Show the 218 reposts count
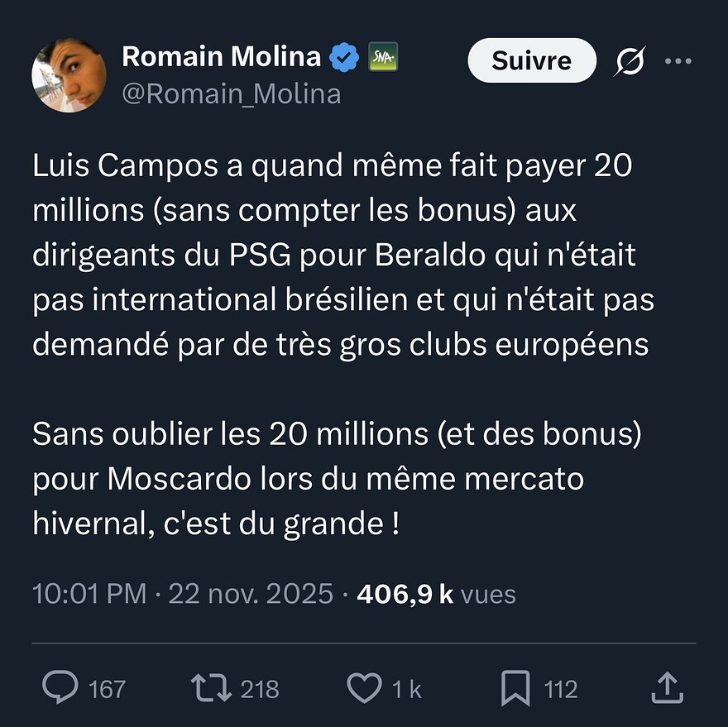This screenshot has width=728, height=727. (x=259, y=689)
